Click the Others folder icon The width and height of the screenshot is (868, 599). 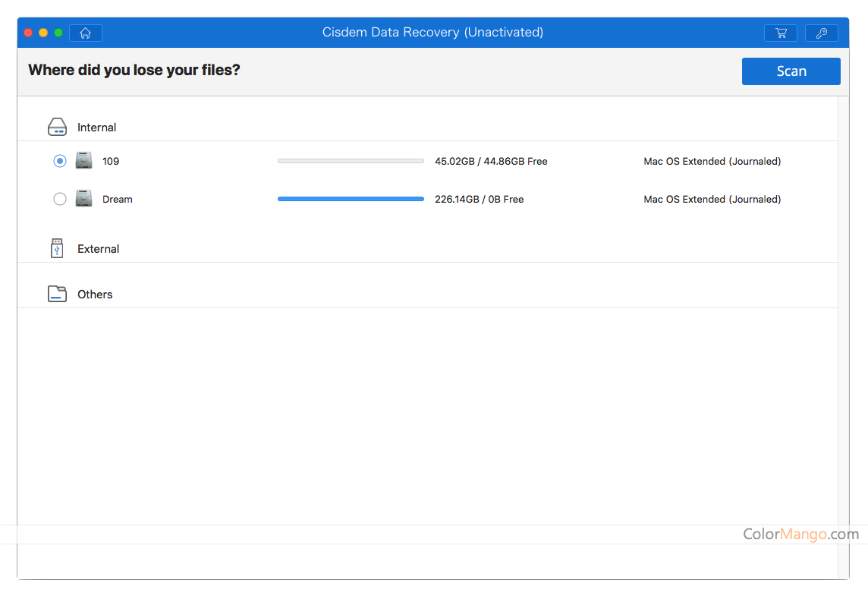(x=58, y=294)
